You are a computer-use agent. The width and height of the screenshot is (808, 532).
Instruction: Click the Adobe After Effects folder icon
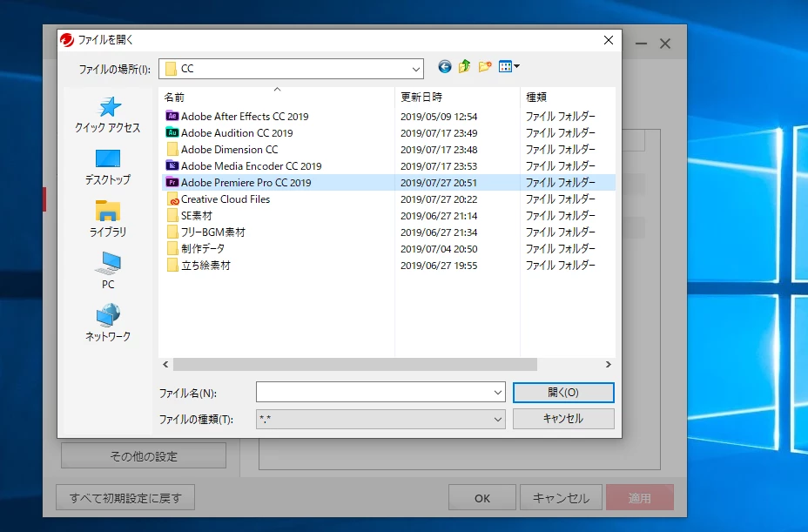(x=172, y=117)
